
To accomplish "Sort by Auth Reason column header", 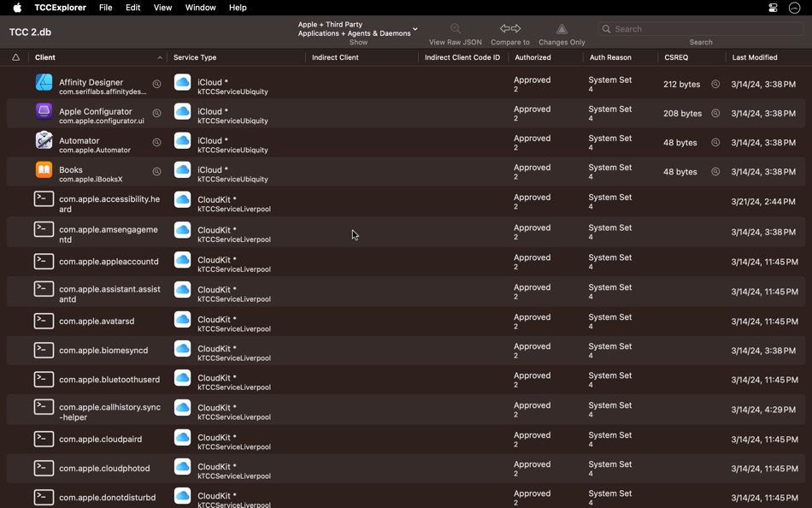I will [610, 57].
